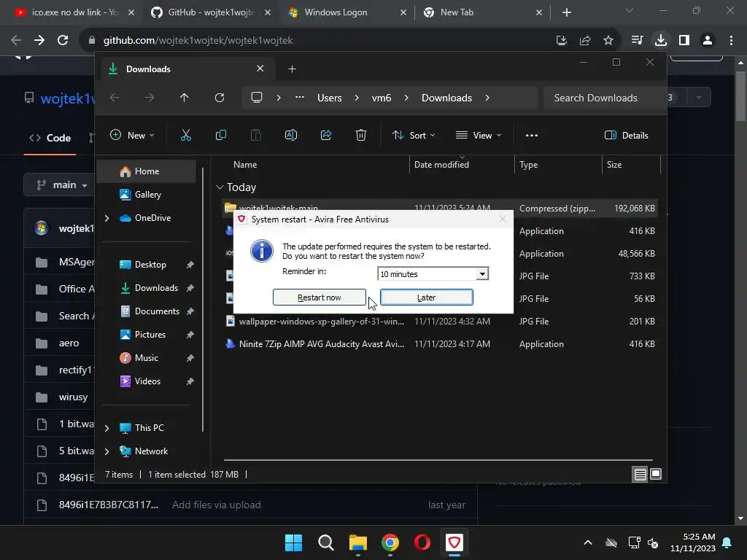747x560 pixels.
Task: Click Restart now button
Action: [x=320, y=297]
